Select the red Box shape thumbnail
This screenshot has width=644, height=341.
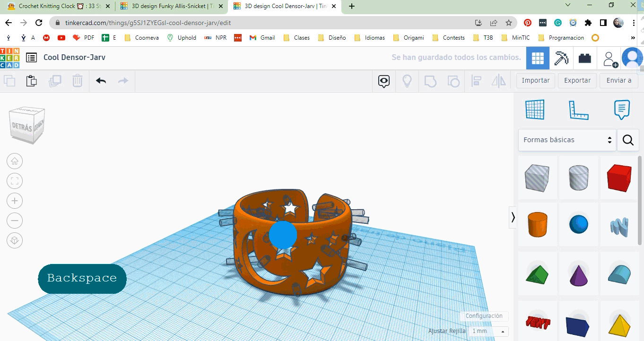619,178
